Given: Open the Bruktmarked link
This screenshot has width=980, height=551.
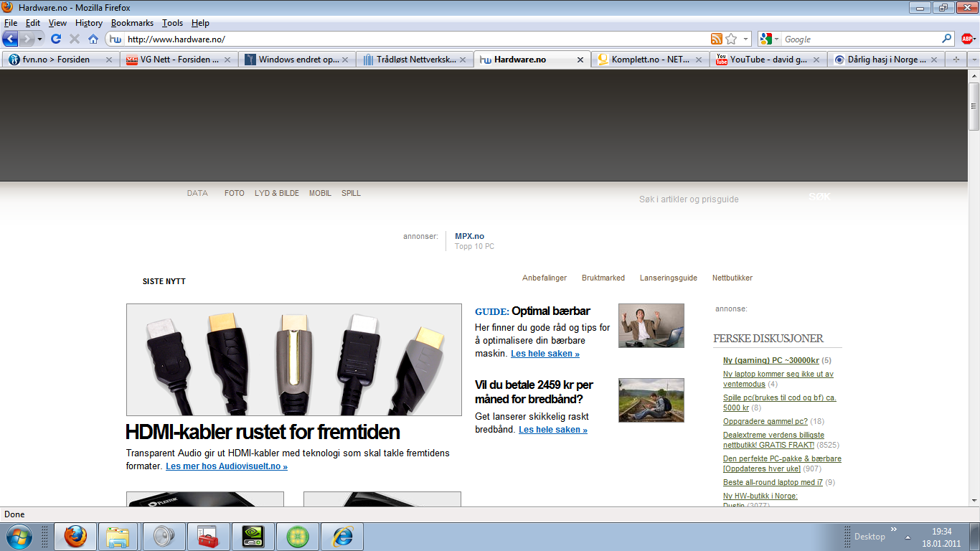Looking at the screenshot, I should [603, 278].
